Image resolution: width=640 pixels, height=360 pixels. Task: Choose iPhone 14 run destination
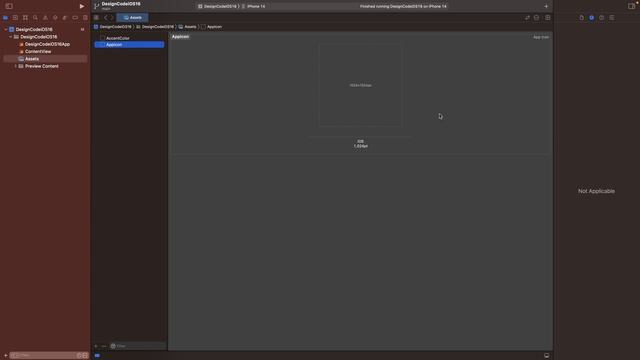coord(253,6)
